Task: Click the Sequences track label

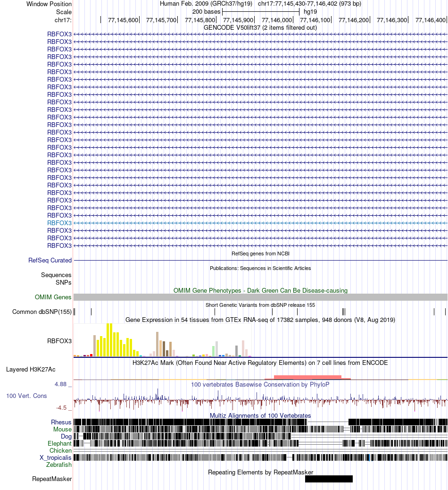Action: pyautogui.click(x=56, y=275)
